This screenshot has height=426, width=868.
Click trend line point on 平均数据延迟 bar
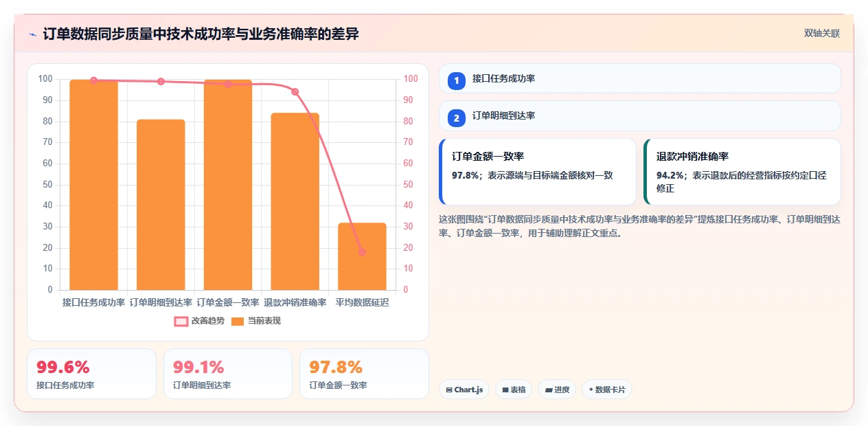[x=362, y=252]
